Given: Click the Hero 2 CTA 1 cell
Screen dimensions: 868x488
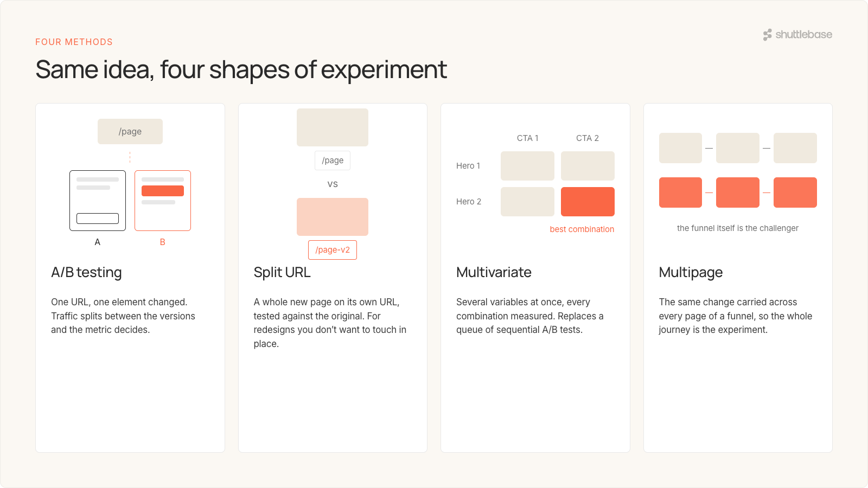Looking at the screenshot, I should tap(527, 202).
